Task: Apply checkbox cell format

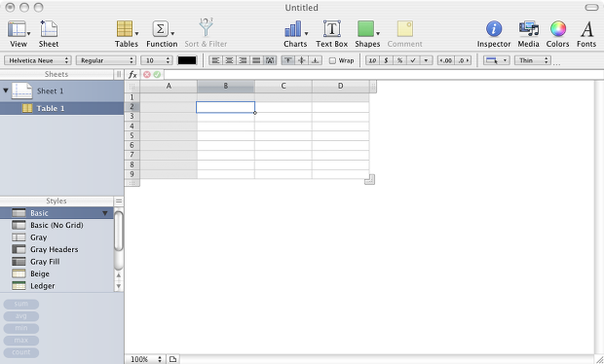Action: (x=413, y=60)
